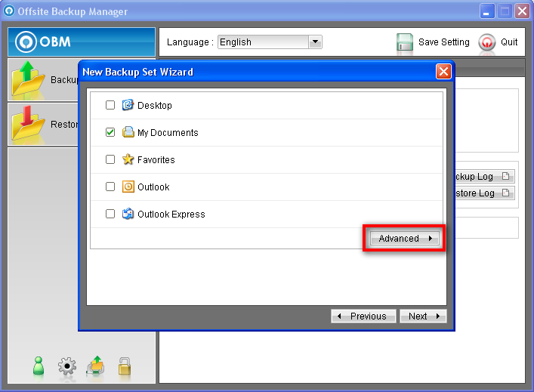
Task: Expand the Advanced options button
Action: pyautogui.click(x=404, y=239)
